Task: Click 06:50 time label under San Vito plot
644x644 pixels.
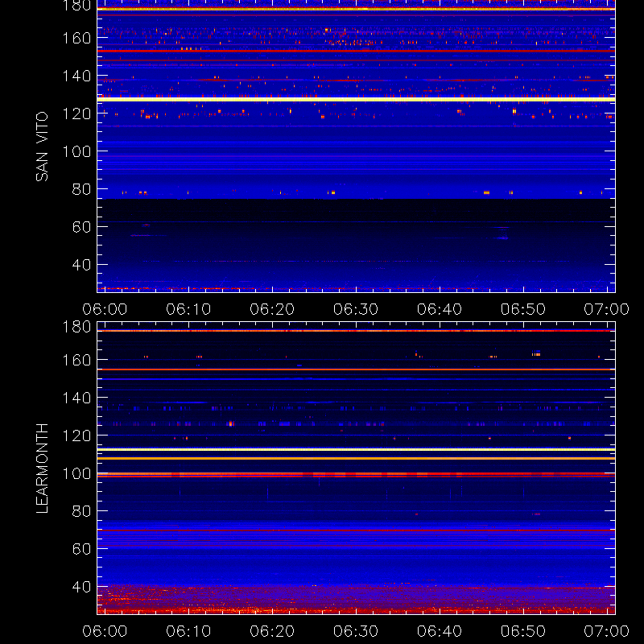Action: coord(522,309)
